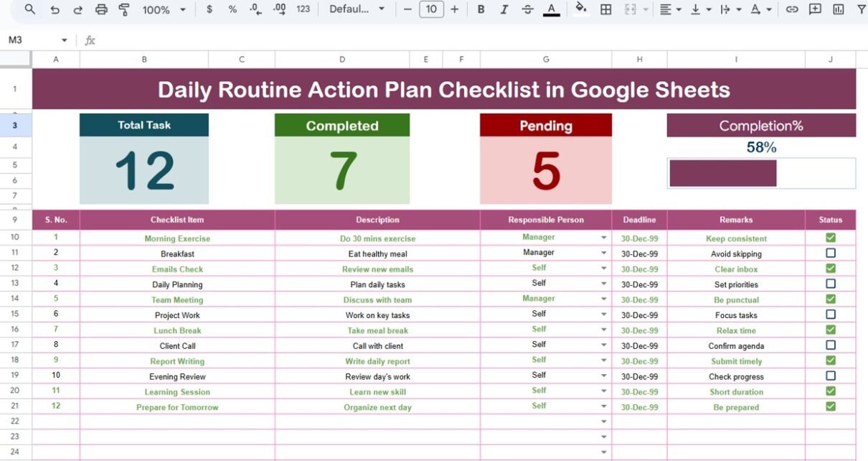This screenshot has width=868, height=461.
Task: Open the Borders tool
Action: coord(606,9)
